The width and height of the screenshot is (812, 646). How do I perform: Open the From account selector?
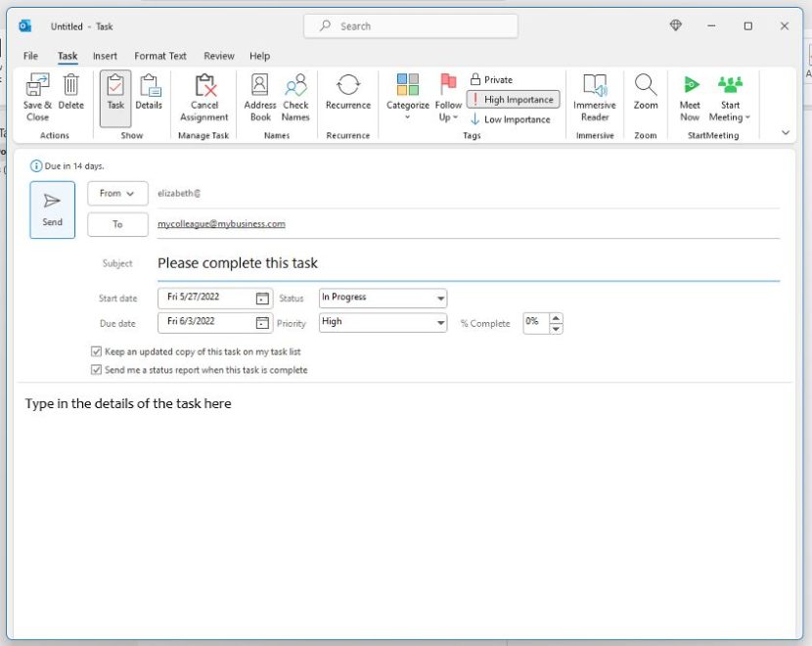(116, 193)
